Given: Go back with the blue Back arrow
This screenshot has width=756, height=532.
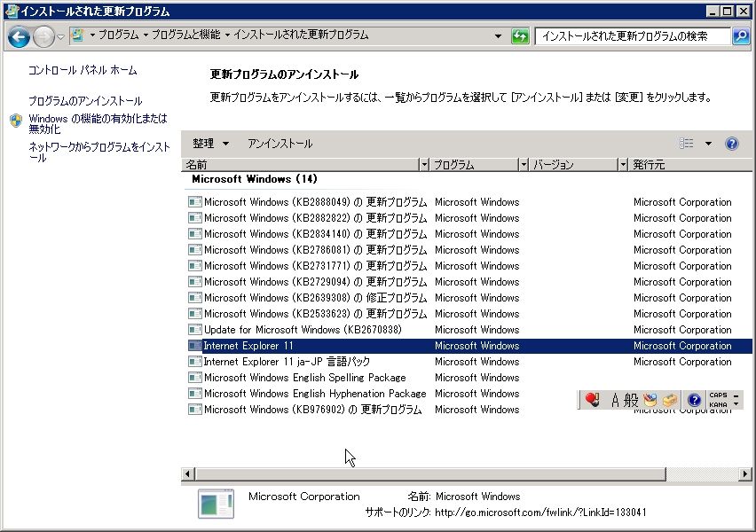Looking at the screenshot, I should point(19,36).
